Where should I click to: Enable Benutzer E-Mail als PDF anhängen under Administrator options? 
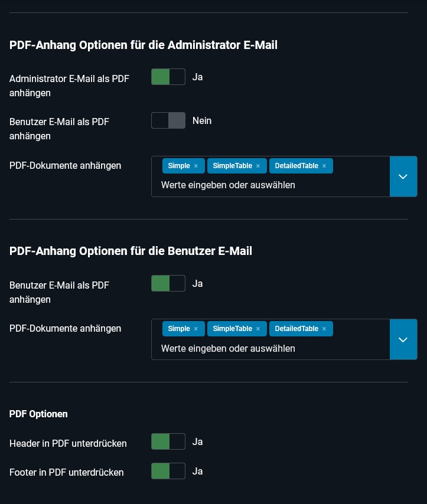168,120
